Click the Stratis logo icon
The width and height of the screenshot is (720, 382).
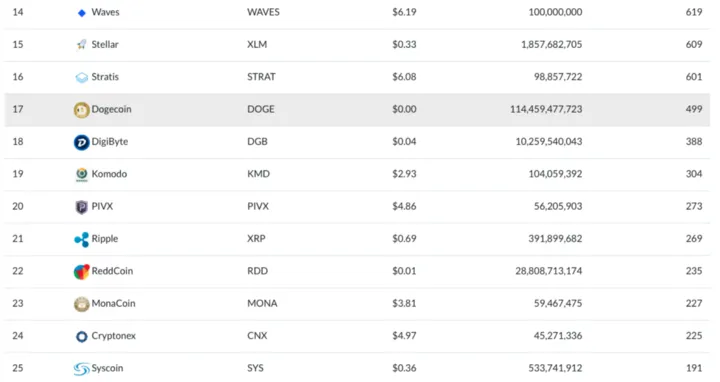point(82,78)
